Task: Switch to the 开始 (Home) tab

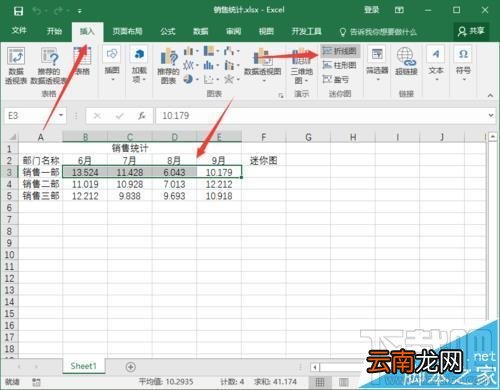Action: click(54, 31)
